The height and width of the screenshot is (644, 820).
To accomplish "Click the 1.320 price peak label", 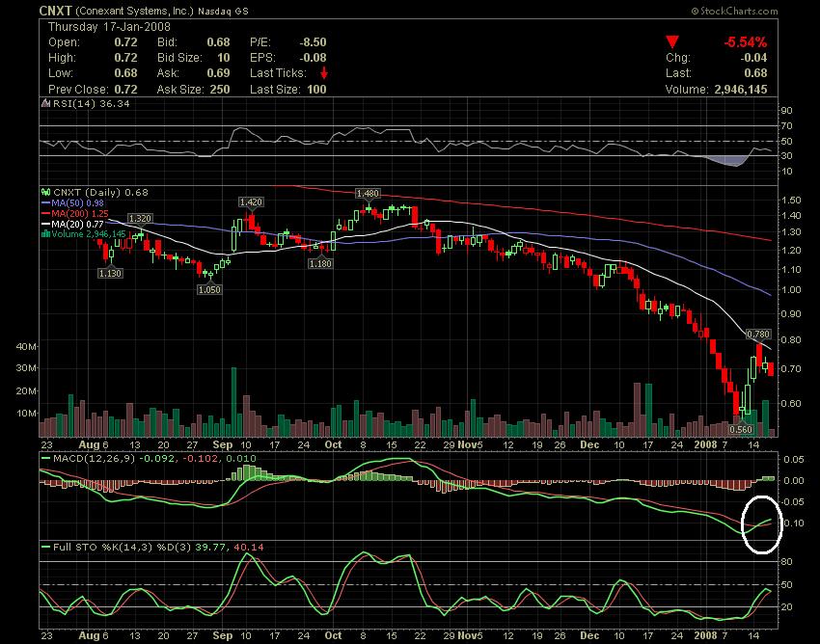I will 140,219.
